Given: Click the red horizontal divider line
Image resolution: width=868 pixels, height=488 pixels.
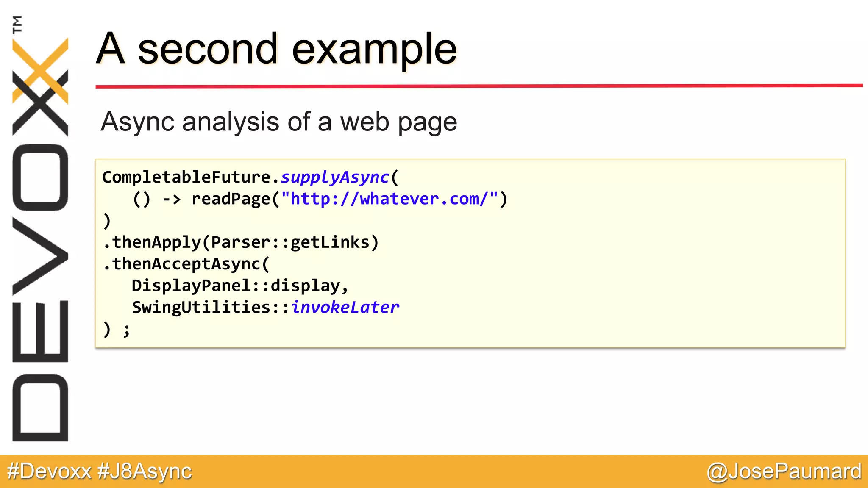Looking at the screenshot, I should [479, 86].
